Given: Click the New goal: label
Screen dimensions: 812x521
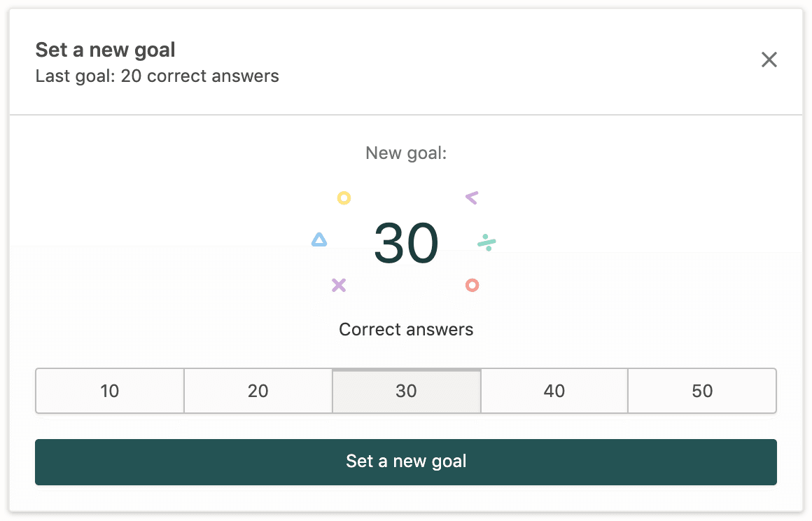Looking at the screenshot, I should point(406,153).
